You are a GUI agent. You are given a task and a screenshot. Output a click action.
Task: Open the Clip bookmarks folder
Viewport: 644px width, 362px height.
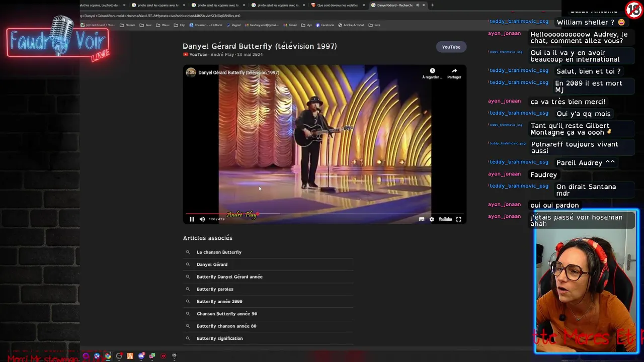click(x=180, y=25)
